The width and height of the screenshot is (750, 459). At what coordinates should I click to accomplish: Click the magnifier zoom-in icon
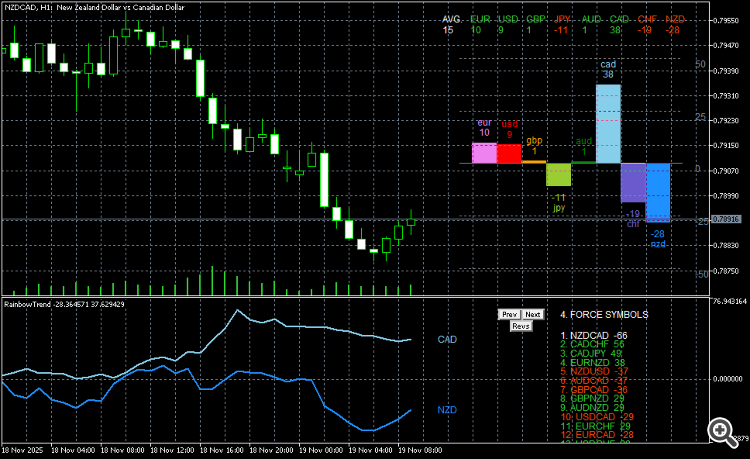(x=722, y=432)
